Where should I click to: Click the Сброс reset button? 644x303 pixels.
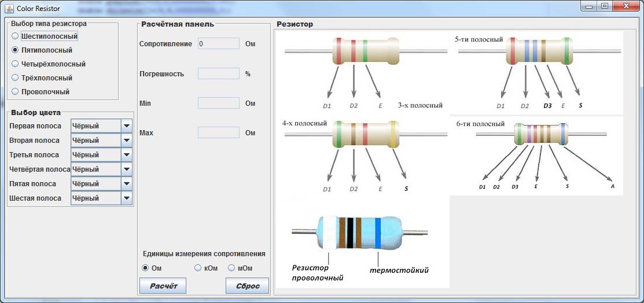tap(247, 286)
